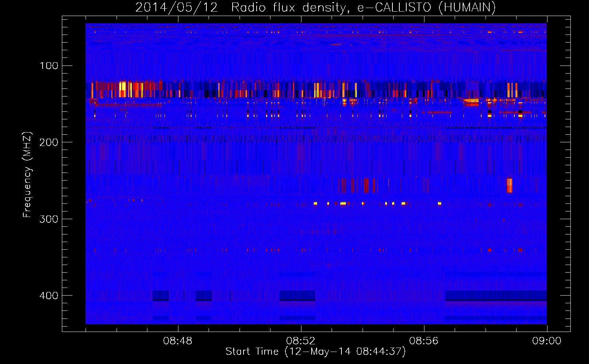Click the 400 MHz frequency tick label

[49, 296]
